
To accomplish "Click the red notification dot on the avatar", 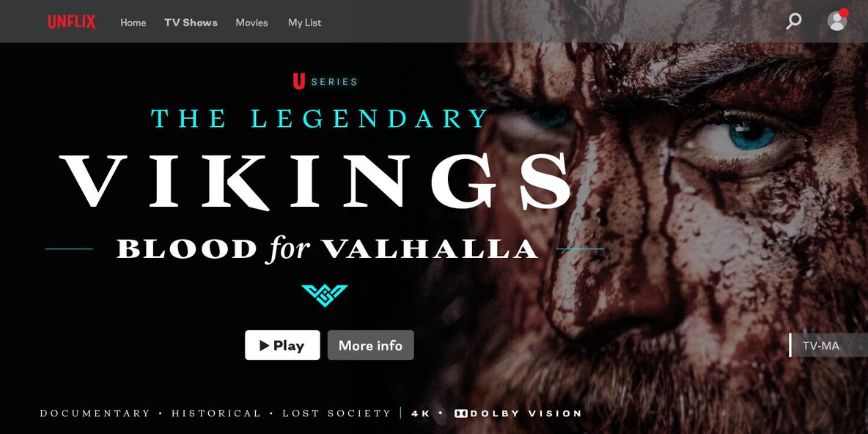I will coord(844,12).
